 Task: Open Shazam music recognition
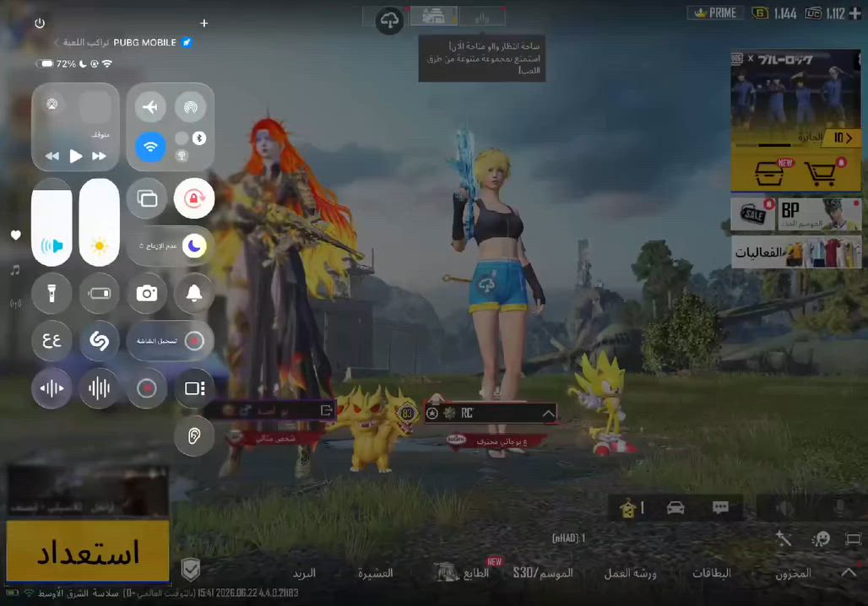coord(99,341)
